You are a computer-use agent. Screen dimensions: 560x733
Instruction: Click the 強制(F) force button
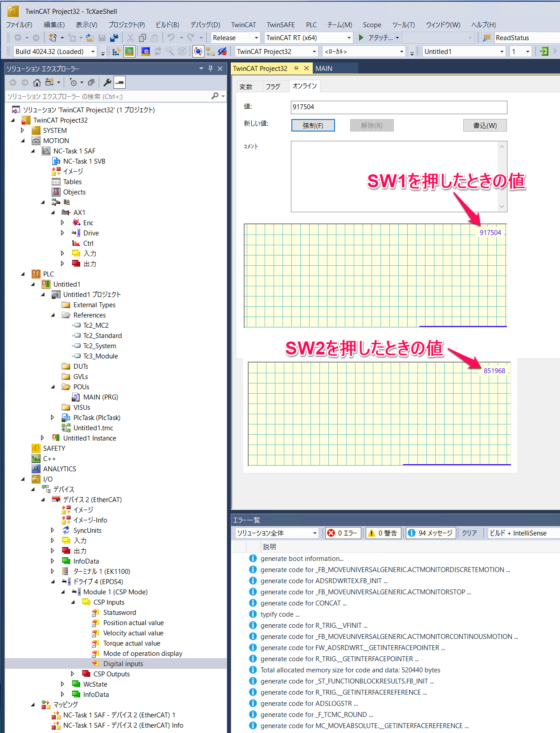click(313, 126)
